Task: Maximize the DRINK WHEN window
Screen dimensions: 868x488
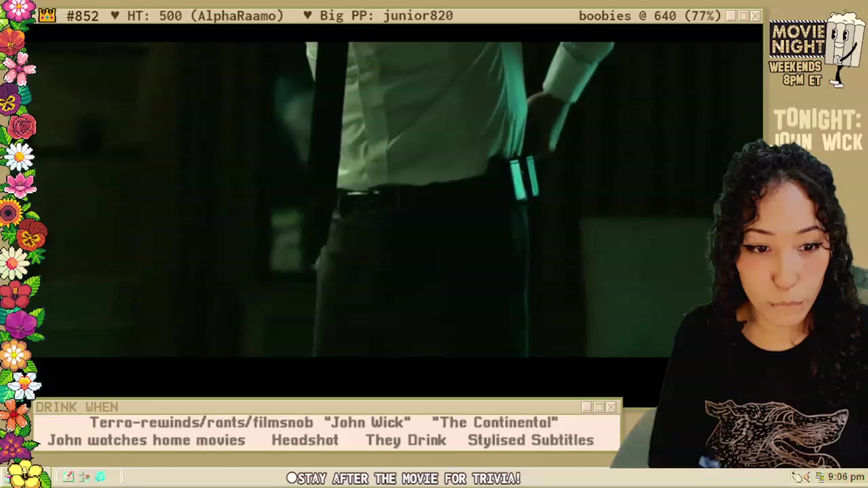Action: pos(599,407)
